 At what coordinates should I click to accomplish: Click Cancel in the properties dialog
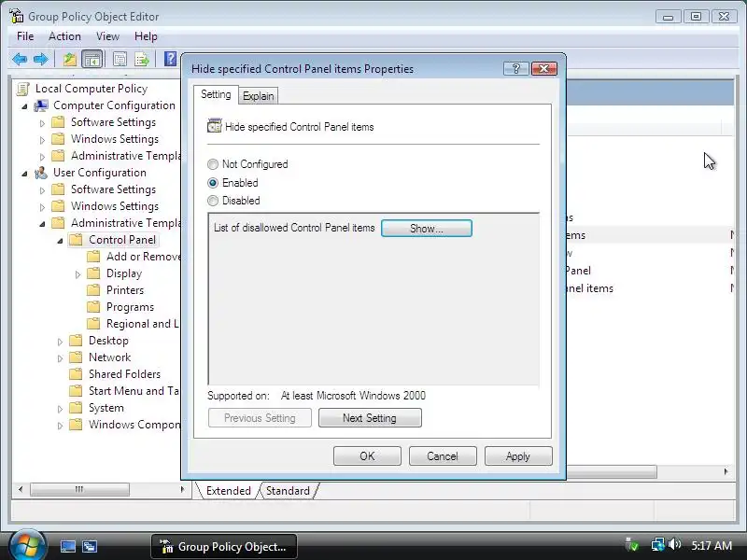click(x=443, y=455)
